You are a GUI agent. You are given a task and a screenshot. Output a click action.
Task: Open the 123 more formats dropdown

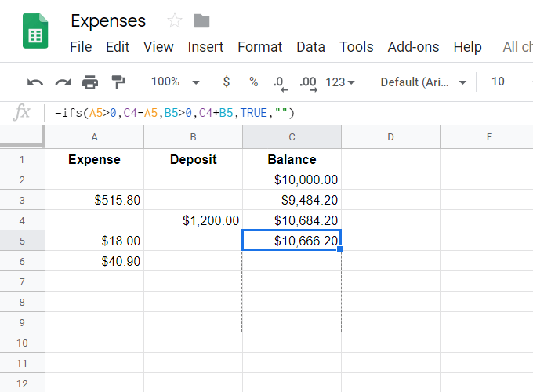coord(340,82)
